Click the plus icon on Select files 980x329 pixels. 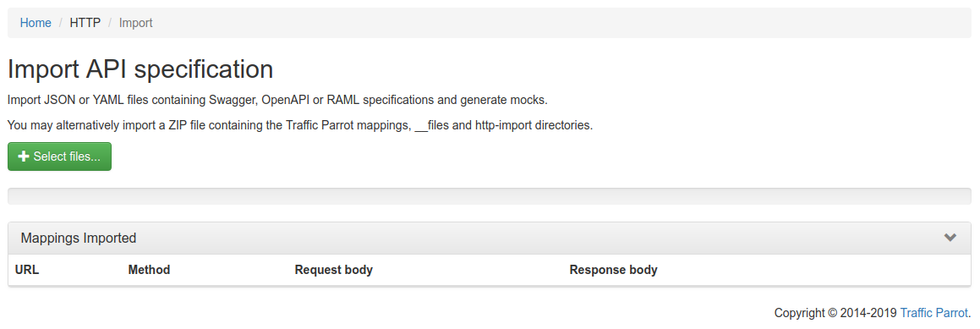(x=24, y=156)
